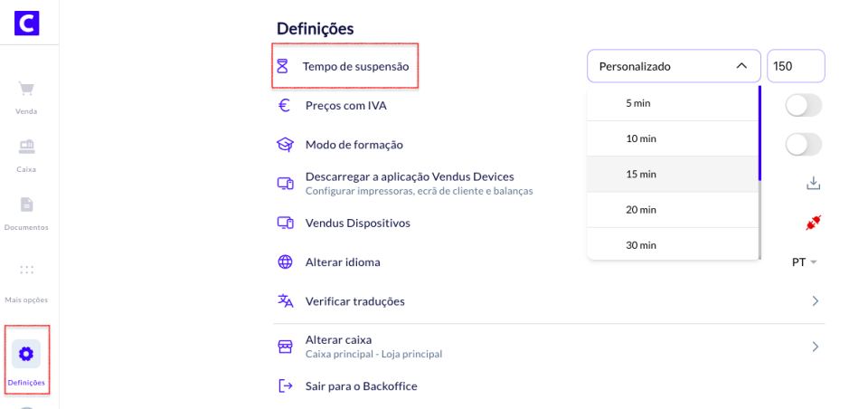Click the dropdown list scrollbar
This screenshot has height=409, width=868.
pyautogui.click(x=759, y=136)
